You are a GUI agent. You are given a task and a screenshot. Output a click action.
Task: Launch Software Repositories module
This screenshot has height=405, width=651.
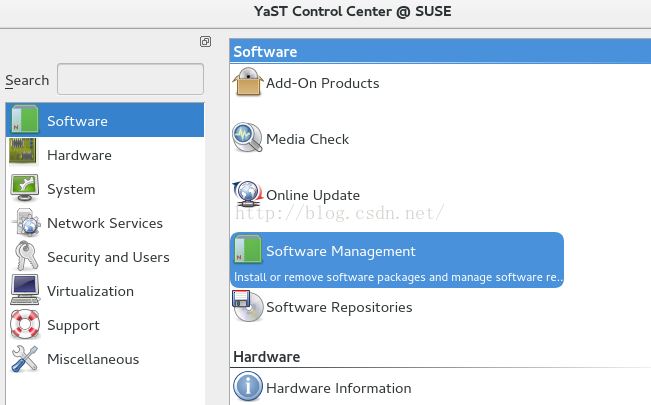[339, 307]
